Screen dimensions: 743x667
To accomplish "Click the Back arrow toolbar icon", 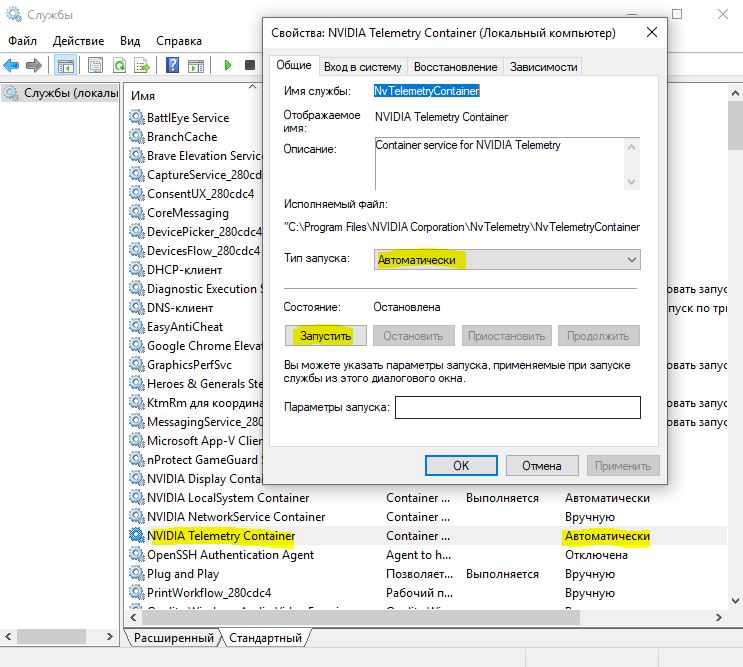I will (x=11, y=65).
